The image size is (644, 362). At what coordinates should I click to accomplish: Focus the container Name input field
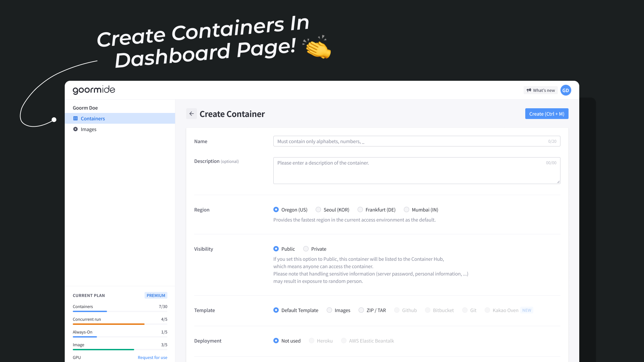click(417, 141)
